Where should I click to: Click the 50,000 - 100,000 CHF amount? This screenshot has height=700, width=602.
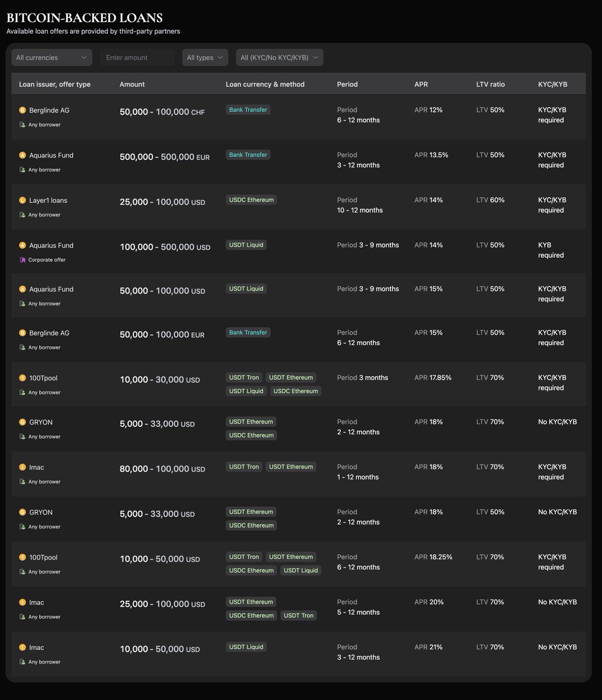162,112
